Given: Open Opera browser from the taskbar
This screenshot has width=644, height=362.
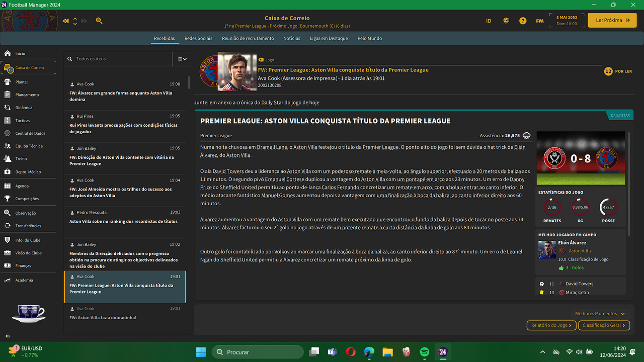Looking at the screenshot, I should coord(351,352).
